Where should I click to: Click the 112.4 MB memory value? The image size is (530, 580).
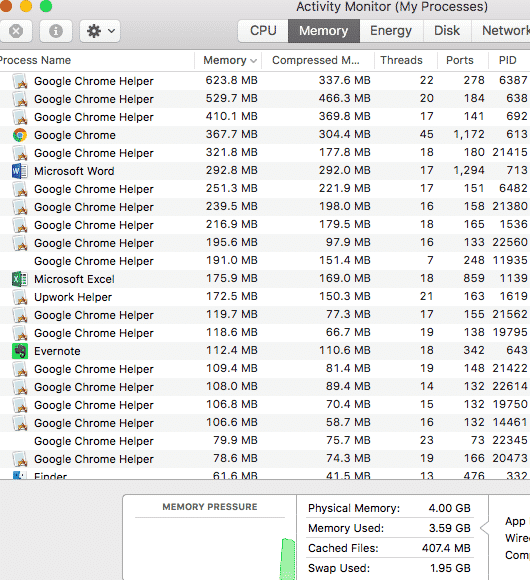click(232, 350)
